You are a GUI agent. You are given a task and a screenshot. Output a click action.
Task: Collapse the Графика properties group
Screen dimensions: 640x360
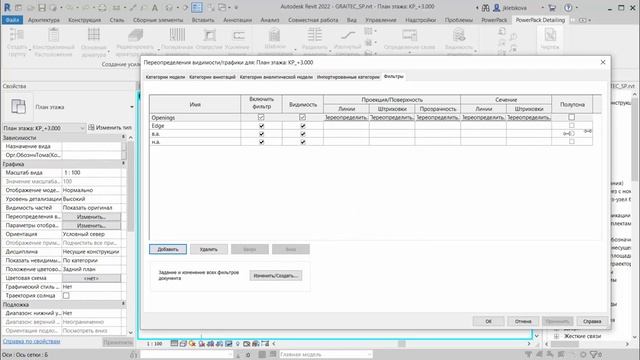pyautogui.click(x=123, y=164)
